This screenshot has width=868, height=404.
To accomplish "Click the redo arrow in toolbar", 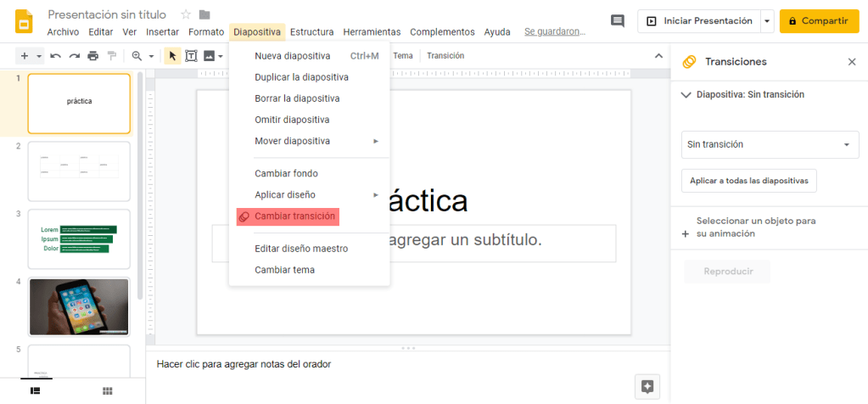I will [x=74, y=56].
